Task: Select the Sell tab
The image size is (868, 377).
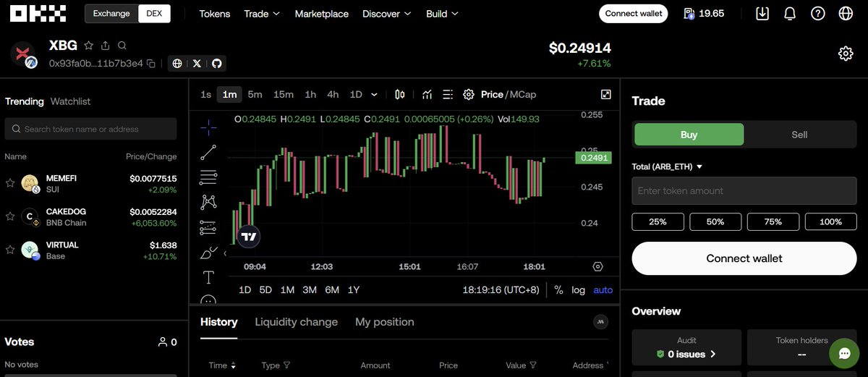Action: coord(799,135)
